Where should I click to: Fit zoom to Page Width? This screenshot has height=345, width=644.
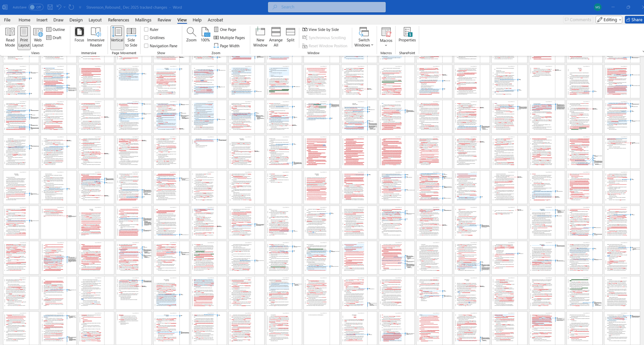click(227, 46)
